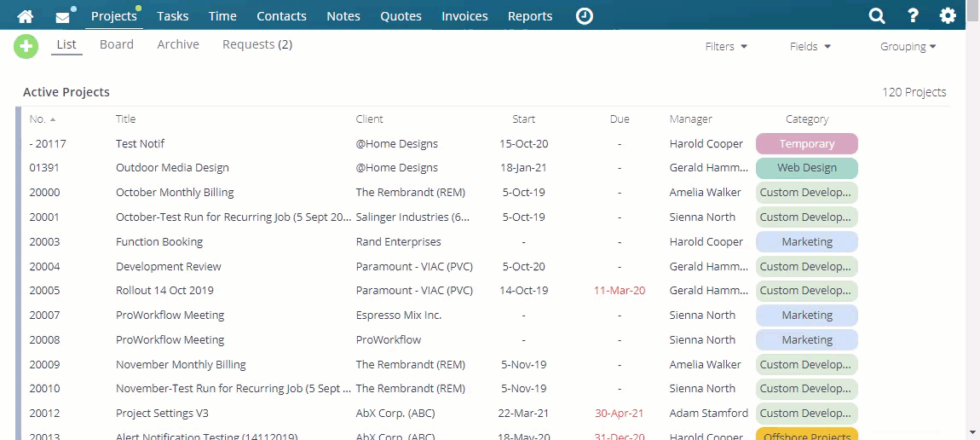Click the Web Design category tag
Image resolution: width=980 pixels, height=440 pixels.
pyautogui.click(x=807, y=168)
